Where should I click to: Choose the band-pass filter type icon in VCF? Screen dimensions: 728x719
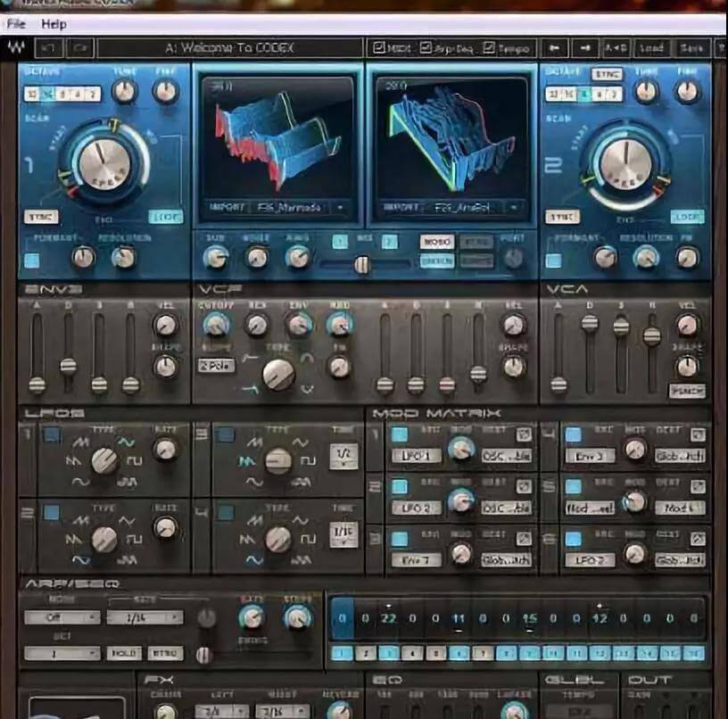[307, 358]
